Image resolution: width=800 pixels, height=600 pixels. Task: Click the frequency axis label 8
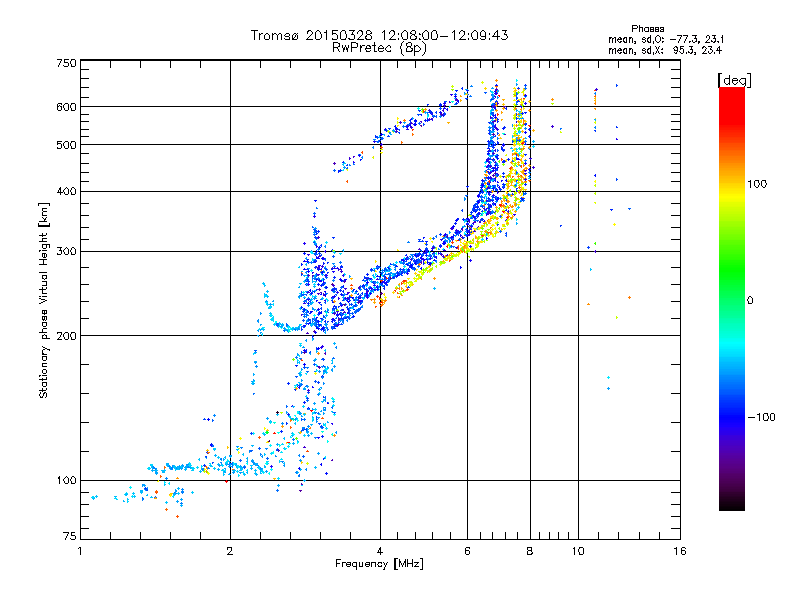(x=530, y=551)
